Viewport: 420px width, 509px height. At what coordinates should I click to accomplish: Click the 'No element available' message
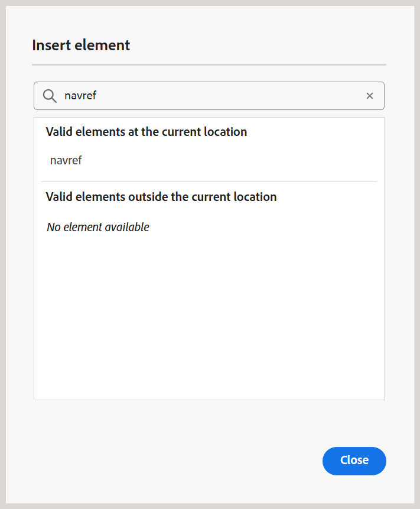pyautogui.click(x=98, y=227)
